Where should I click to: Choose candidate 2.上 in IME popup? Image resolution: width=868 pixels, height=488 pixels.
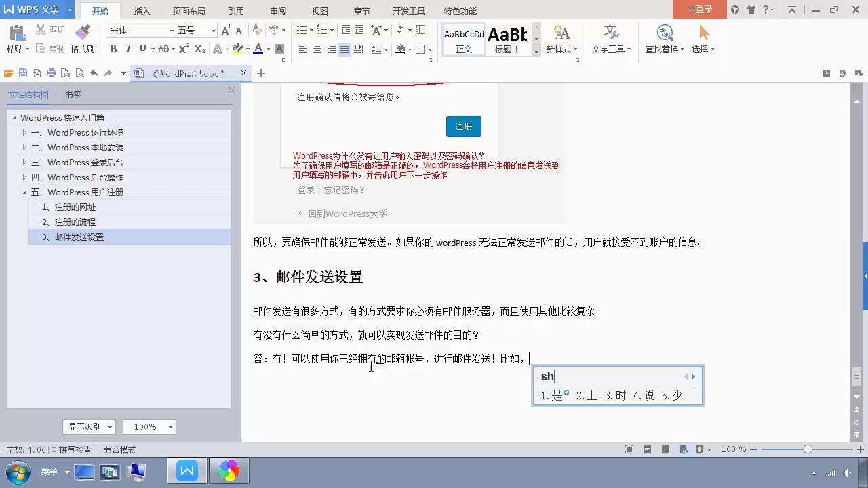click(x=587, y=395)
